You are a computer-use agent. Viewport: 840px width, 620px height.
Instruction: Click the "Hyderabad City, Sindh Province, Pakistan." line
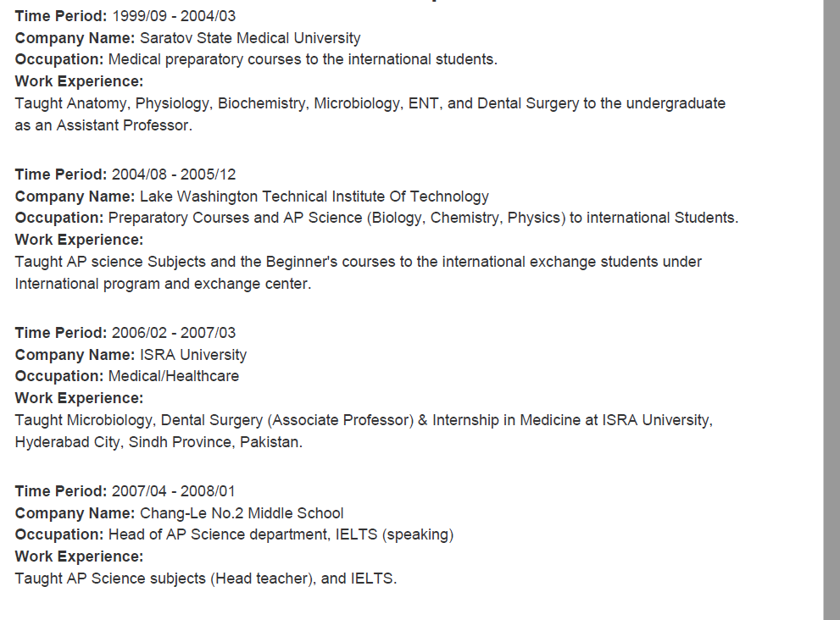tap(159, 442)
